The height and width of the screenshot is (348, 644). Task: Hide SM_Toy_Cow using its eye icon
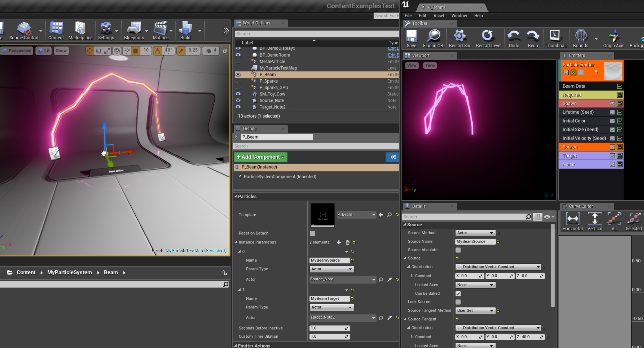pos(238,94)
